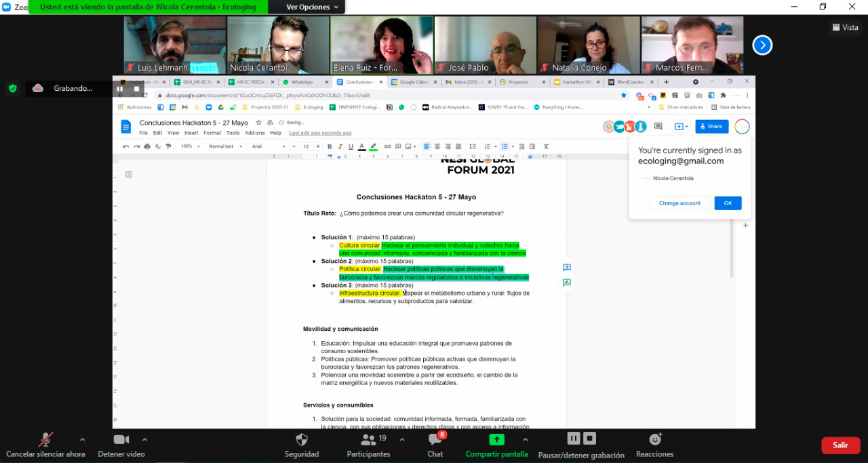The height and width of the screenshot is (463, 868).
Task: Increase the font size
Action: coord(318,146)
